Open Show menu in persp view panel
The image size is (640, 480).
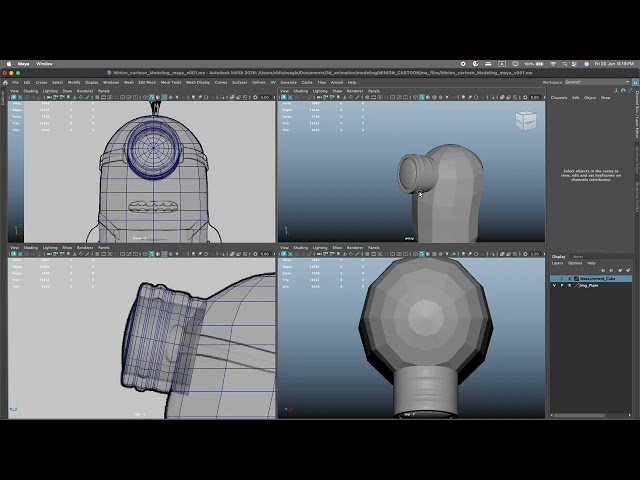click(x=337, y=91)
